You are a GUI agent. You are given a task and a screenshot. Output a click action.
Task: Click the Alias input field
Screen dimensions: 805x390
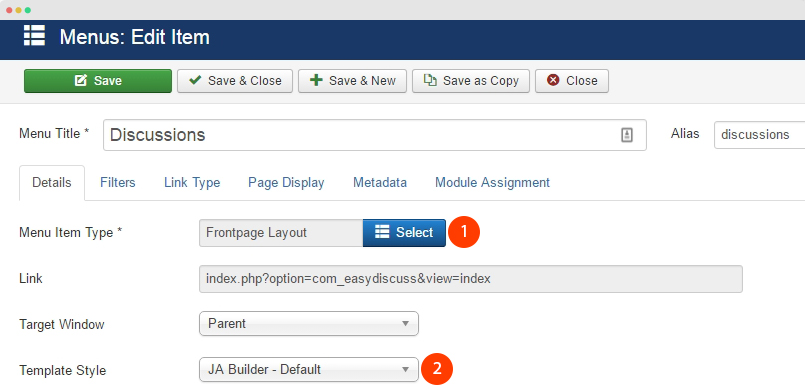coord(759,135)
